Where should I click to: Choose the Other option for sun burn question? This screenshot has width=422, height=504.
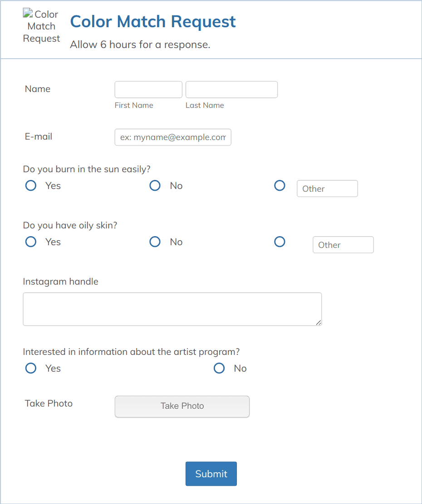click(280, 185)
